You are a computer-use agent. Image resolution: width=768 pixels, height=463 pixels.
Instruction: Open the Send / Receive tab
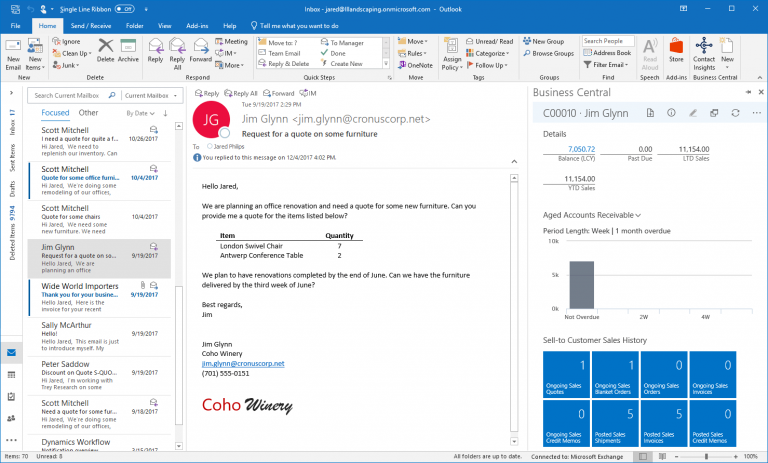pos(91,25)
